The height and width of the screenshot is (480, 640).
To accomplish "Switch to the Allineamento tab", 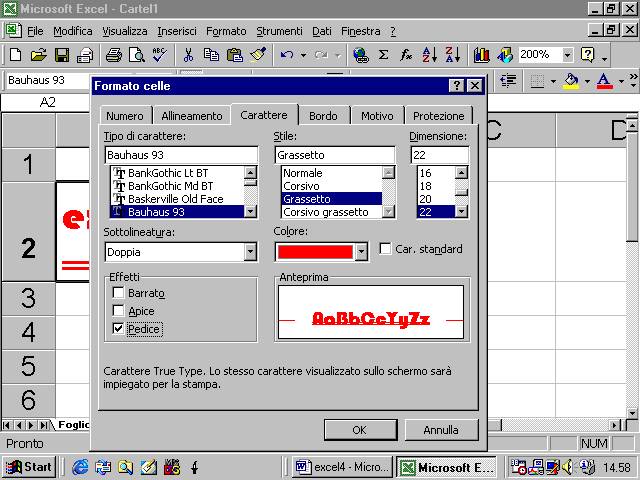I will click(192, 116).
